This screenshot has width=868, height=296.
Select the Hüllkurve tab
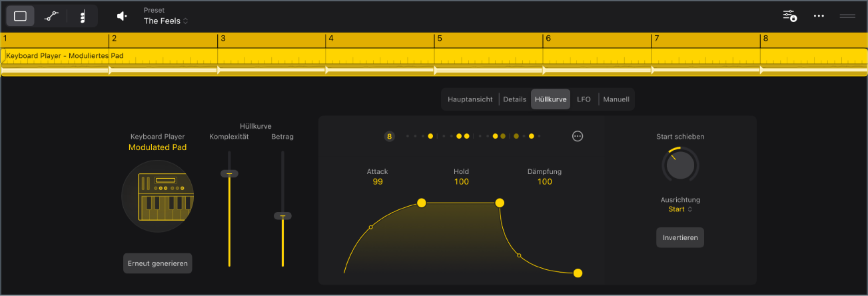(x=551, y=99)
